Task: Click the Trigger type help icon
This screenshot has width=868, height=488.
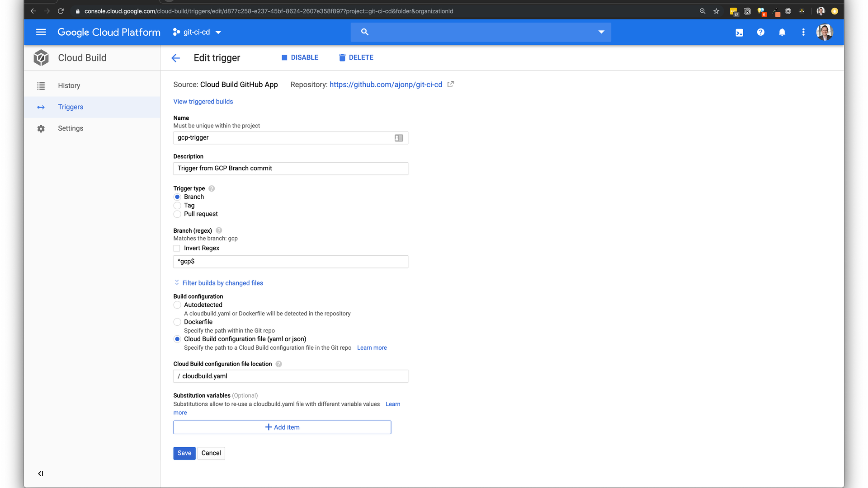Action: point(212,188)
